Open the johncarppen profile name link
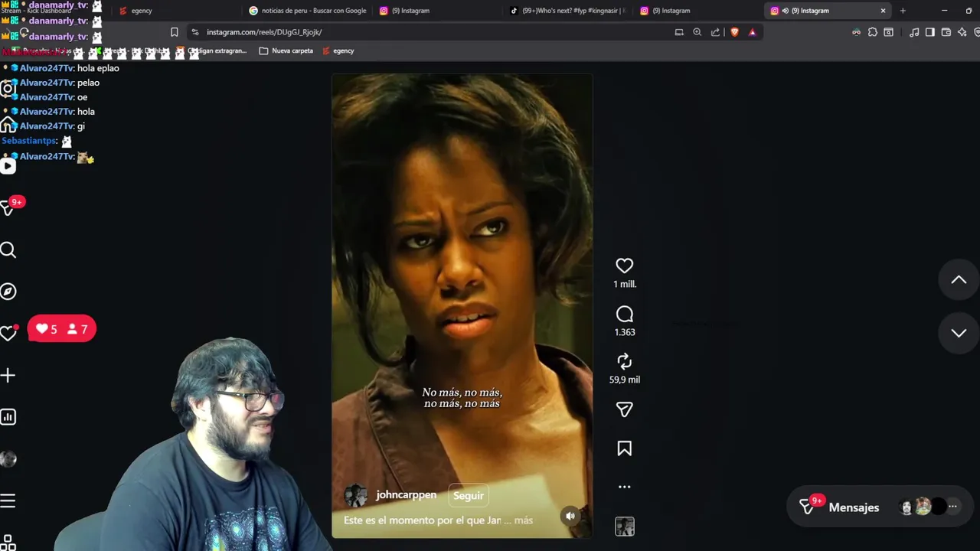 coord(406,495)
